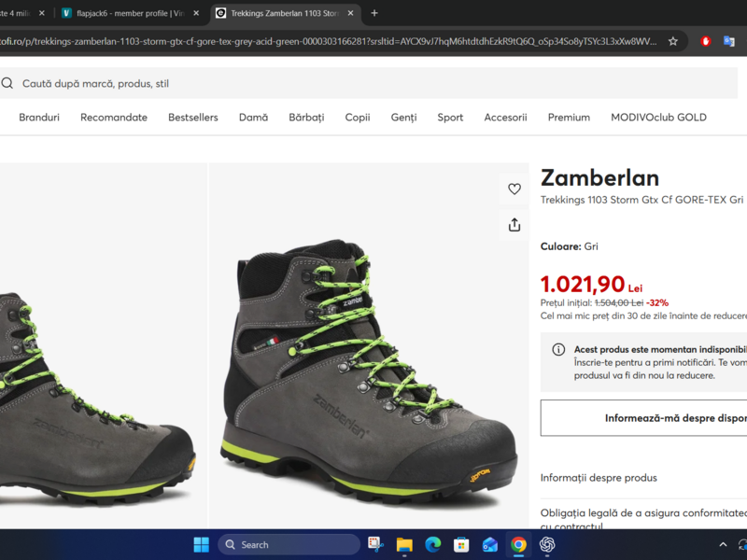Click the info icon in unavailable notice
The width and height of the screenshot is (747, 560).
coord(558,349)
